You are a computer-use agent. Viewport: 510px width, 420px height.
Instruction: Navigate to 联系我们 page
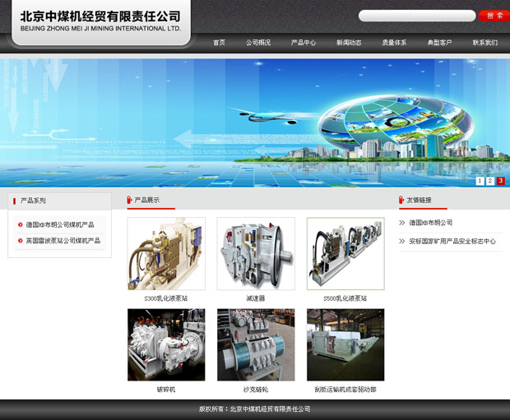click(484, 43)
